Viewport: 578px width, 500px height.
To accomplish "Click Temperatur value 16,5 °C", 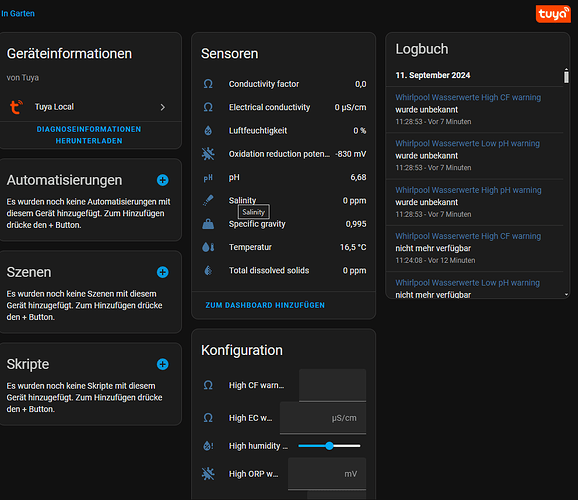I will click(x=353, y=247).
